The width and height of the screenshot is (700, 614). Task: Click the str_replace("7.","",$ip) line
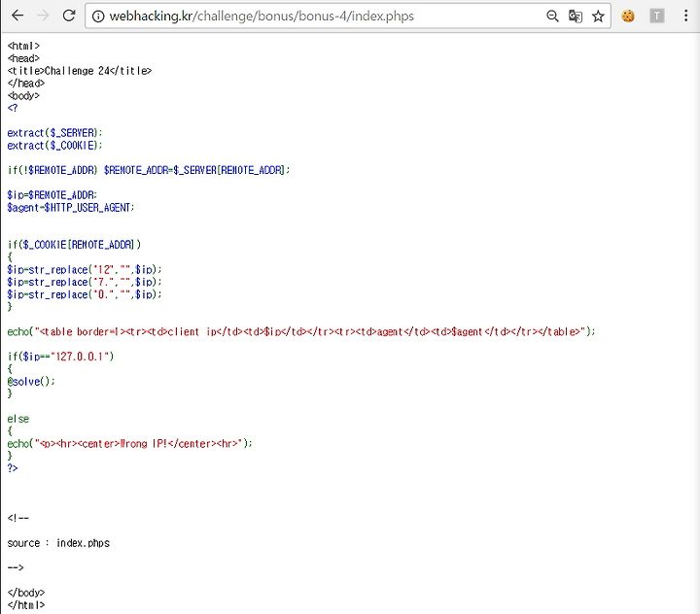point(85,283)
